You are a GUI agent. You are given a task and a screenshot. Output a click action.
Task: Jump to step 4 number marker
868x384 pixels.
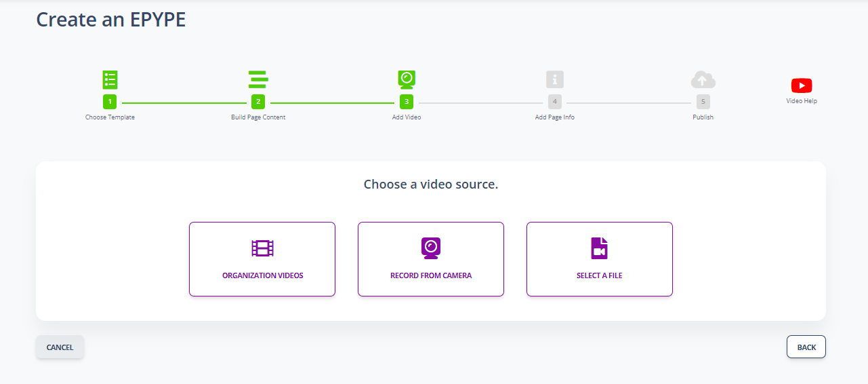[555, 102]
